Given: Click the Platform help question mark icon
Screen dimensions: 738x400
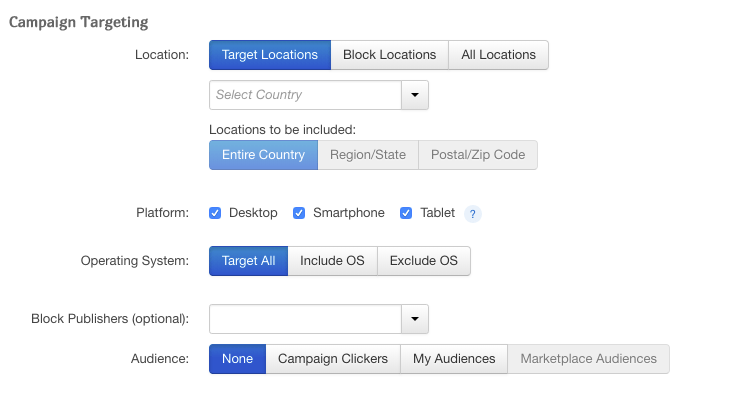Looking at the screenshot, I should pyautogui.click(x=474, y=213).
